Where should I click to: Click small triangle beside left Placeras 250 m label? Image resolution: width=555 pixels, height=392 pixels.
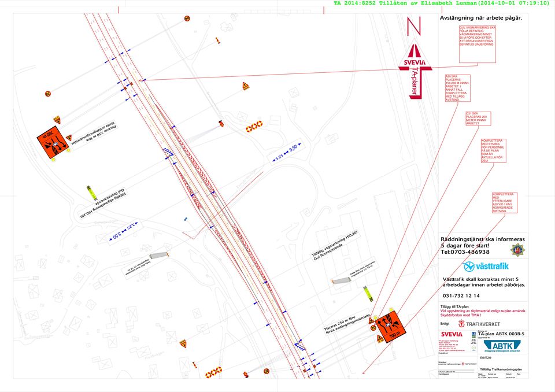[69, 138]
